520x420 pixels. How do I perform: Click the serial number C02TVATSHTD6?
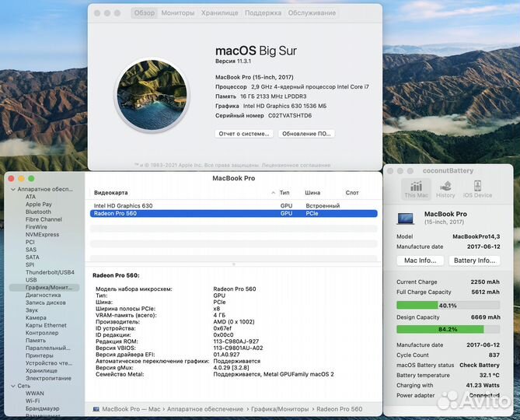click(x=290, y=115)
